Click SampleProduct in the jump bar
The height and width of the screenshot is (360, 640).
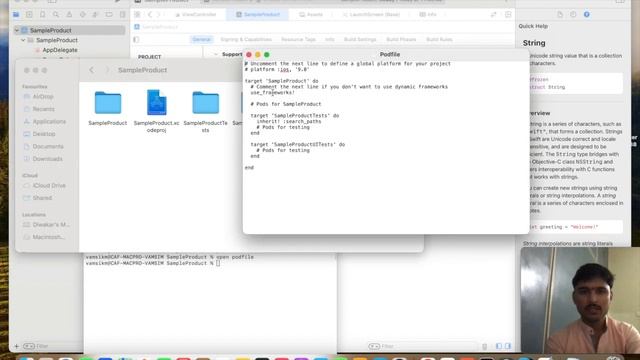tap(156, 27)
